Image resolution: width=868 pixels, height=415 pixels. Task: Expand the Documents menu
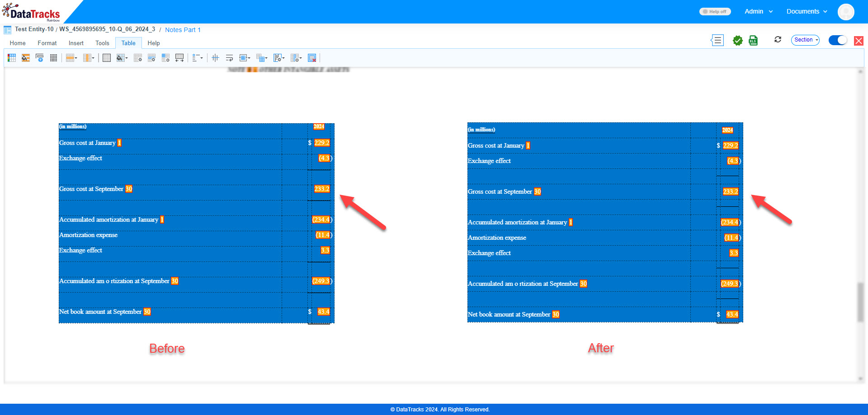click(807, 12)
